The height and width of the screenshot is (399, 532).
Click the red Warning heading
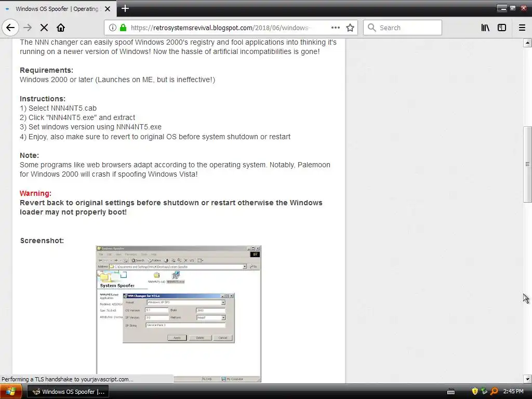[35, 193]
